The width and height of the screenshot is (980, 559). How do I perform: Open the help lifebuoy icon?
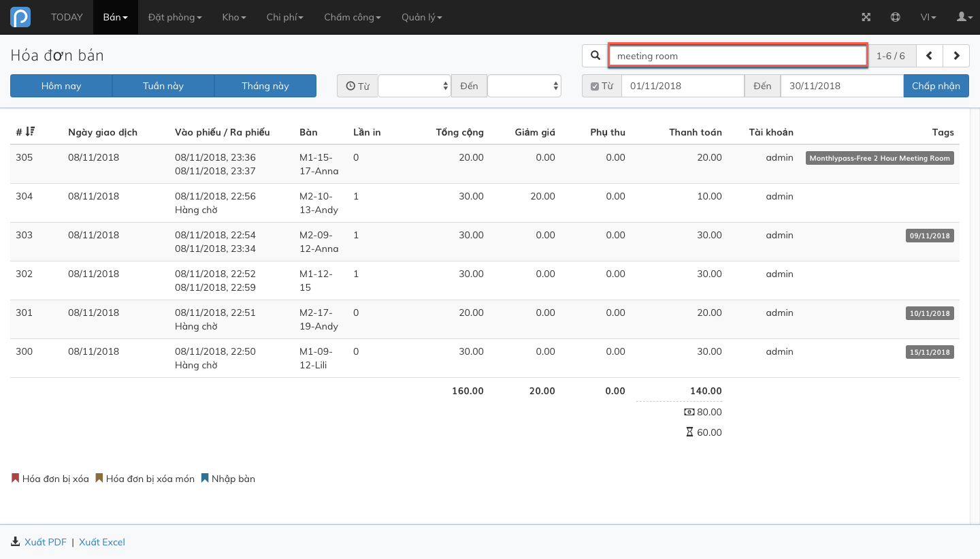(x=896, y=17)
